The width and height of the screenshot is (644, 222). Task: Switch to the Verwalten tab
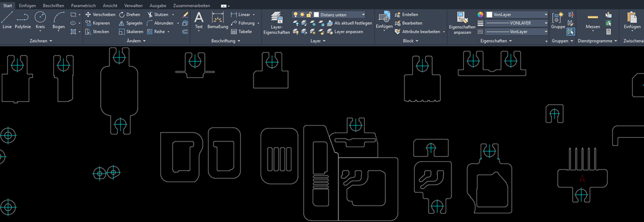tap(133, 6)
